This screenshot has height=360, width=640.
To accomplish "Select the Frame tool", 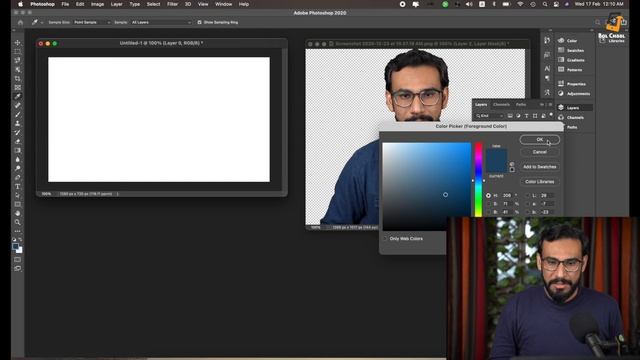I will tap(18, 87).
